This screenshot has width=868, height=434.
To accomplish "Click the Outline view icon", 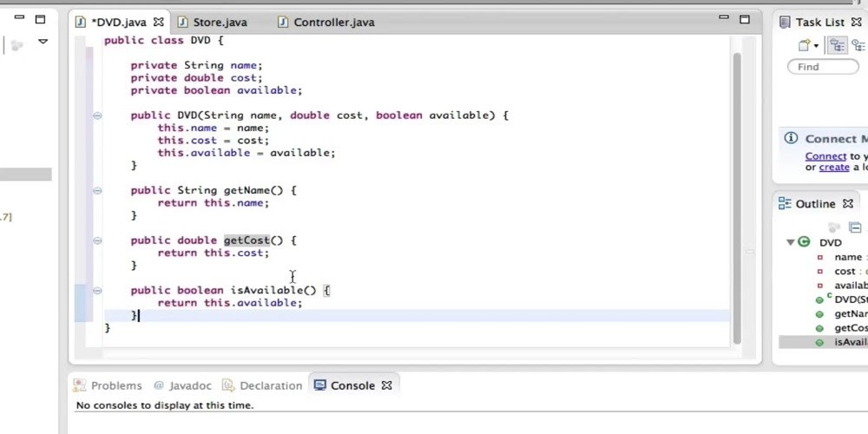I will (x=785, y=204).
